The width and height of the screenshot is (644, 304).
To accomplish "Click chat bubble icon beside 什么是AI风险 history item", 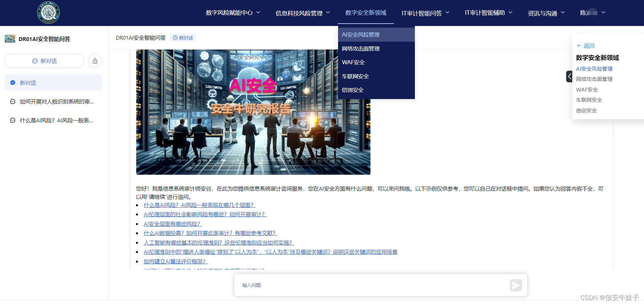I will pyautogui.click(x=13, y=121).
